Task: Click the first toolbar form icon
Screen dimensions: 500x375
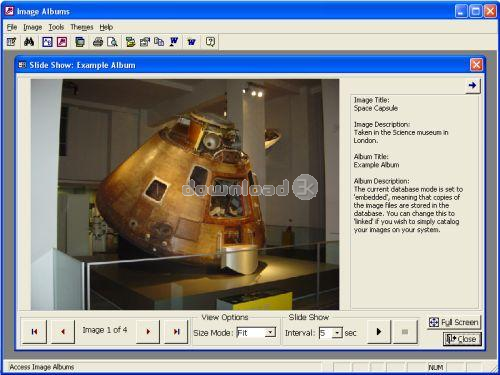Action: pyautogui.click(x=12, y=42)
